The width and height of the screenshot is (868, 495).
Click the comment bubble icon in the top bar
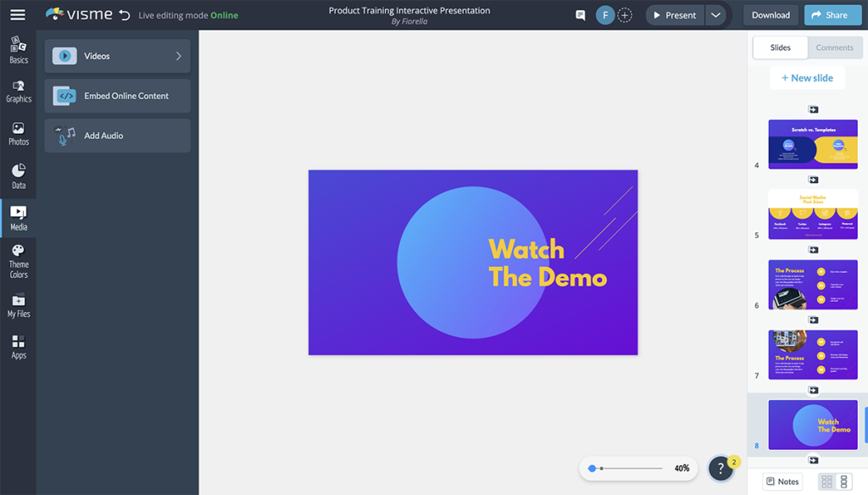point(579,14)
